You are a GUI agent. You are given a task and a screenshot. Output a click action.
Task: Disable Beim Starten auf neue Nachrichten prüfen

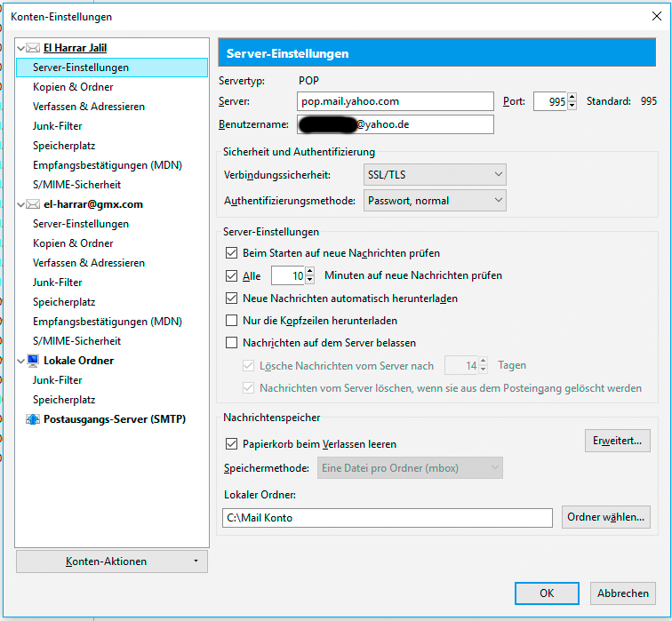233,253
